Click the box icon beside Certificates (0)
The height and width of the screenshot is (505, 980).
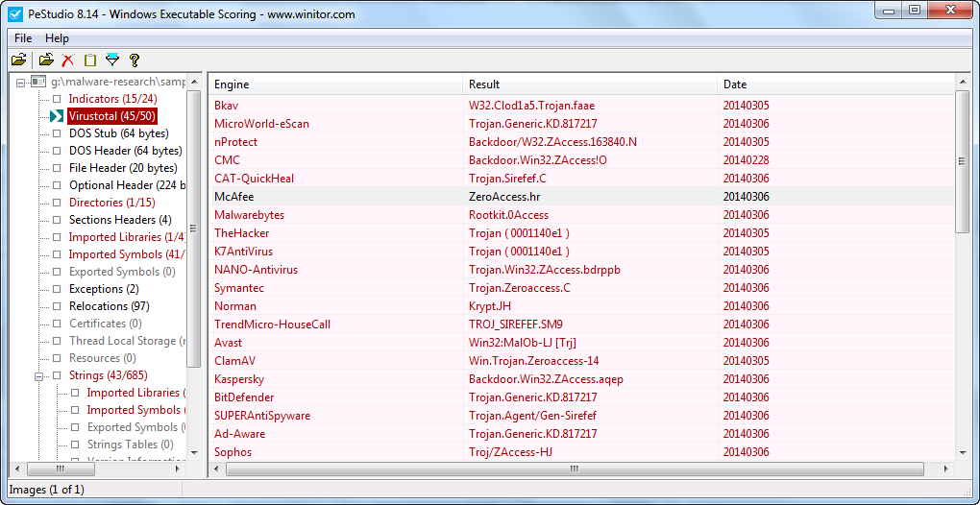point(57,324)
